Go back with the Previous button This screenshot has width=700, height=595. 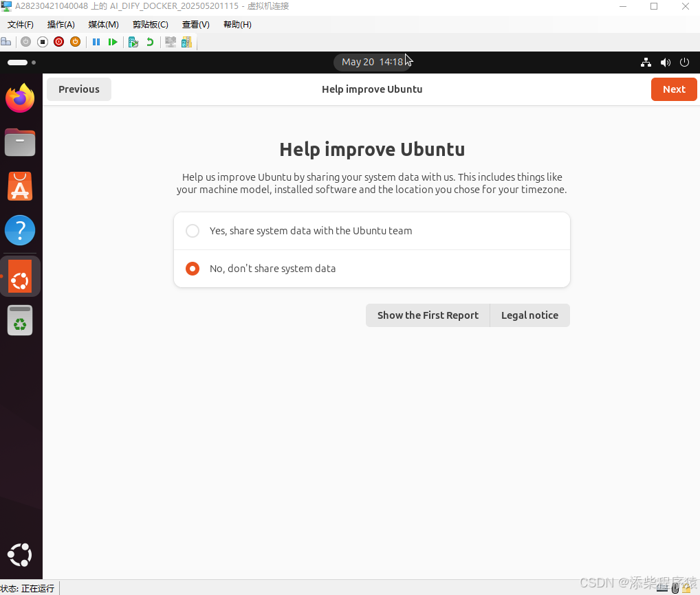[79, 89]
